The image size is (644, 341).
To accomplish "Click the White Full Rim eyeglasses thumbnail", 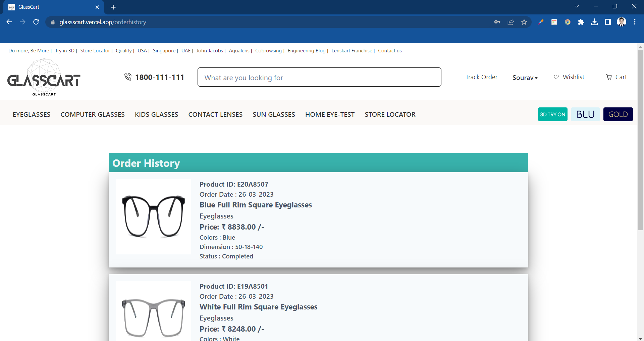I will (153, 311).
